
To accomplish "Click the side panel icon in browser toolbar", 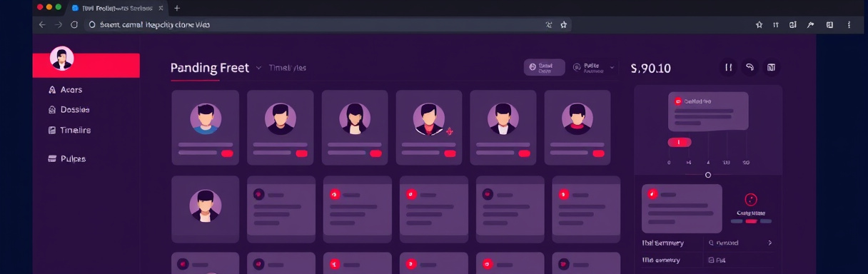I will (x=829, y=24).
